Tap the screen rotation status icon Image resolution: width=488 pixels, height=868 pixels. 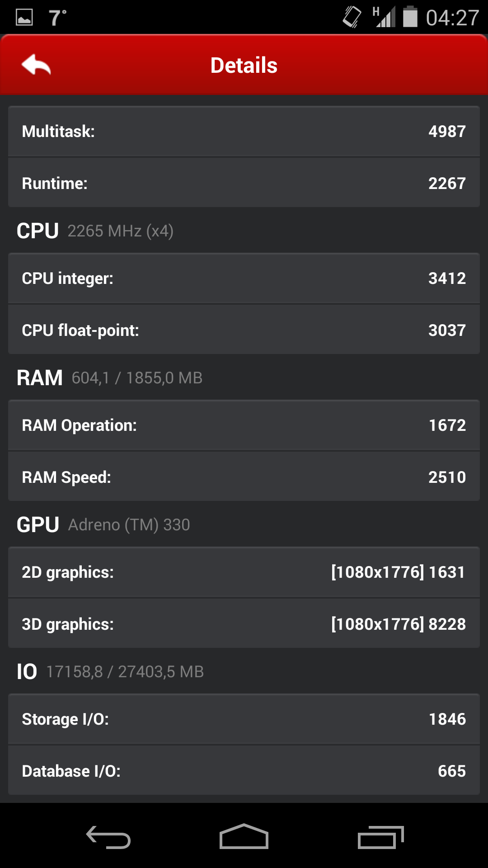(352, 17)
